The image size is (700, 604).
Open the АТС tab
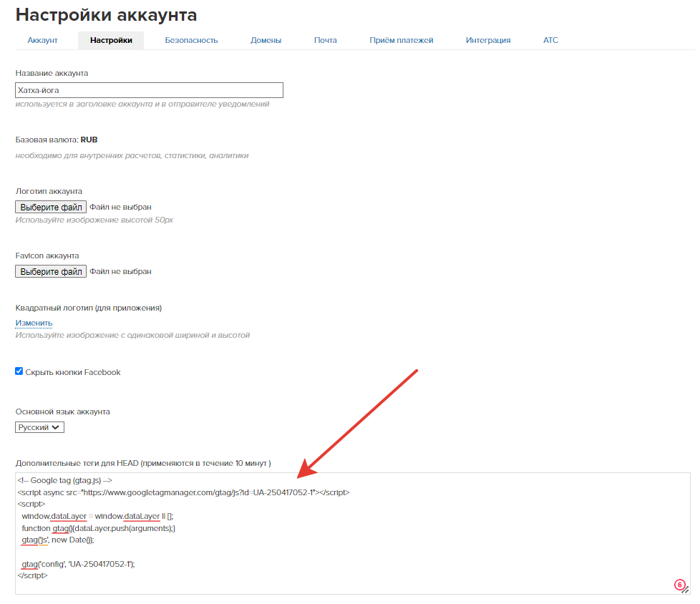[x=550, y=40]
